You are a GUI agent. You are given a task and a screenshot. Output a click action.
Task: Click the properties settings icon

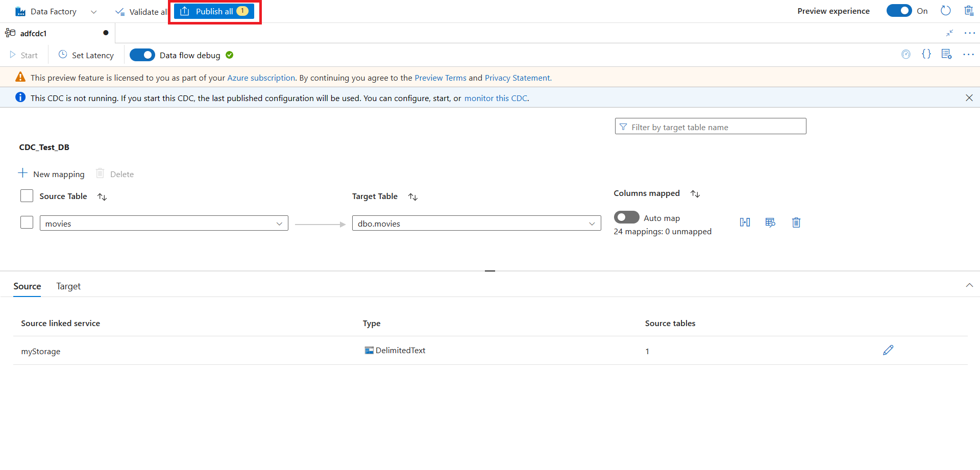click(x=947, y=54)
